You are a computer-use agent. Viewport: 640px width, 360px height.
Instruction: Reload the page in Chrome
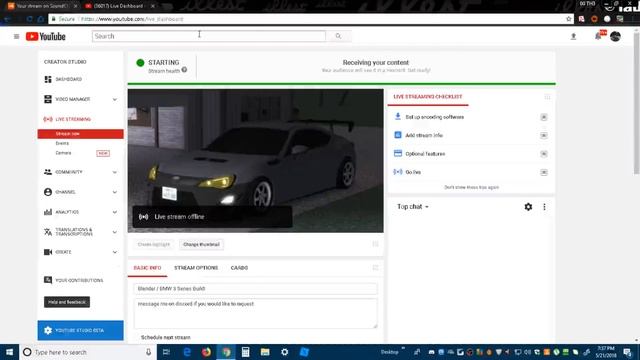point(29,19)
